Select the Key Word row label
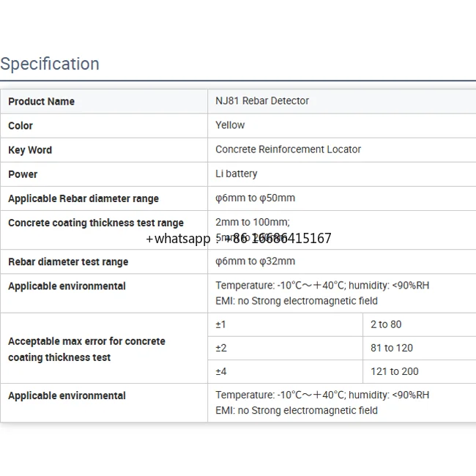The width and height of the screenshot is (476, 476). 30,149
